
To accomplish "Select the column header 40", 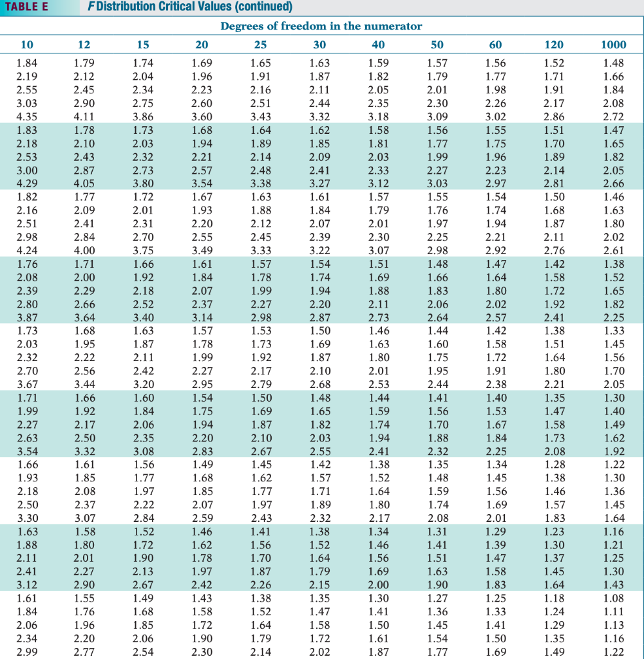I will click(x=378, y=44).
